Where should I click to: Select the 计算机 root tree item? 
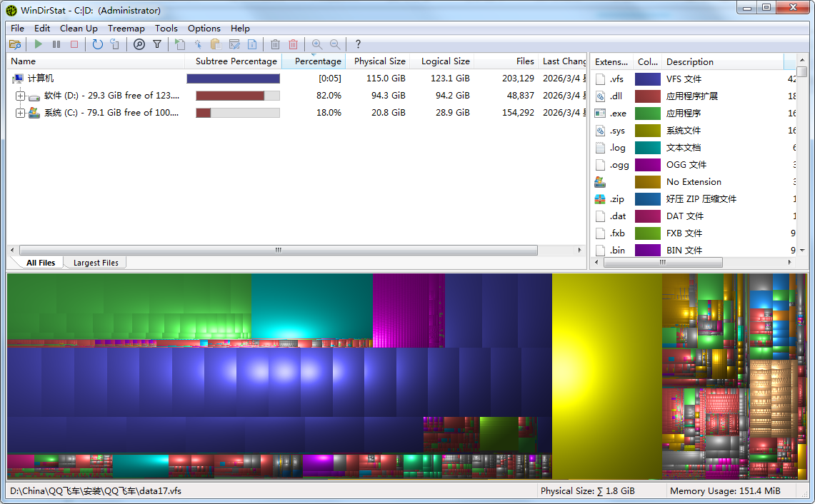(41, 79)
